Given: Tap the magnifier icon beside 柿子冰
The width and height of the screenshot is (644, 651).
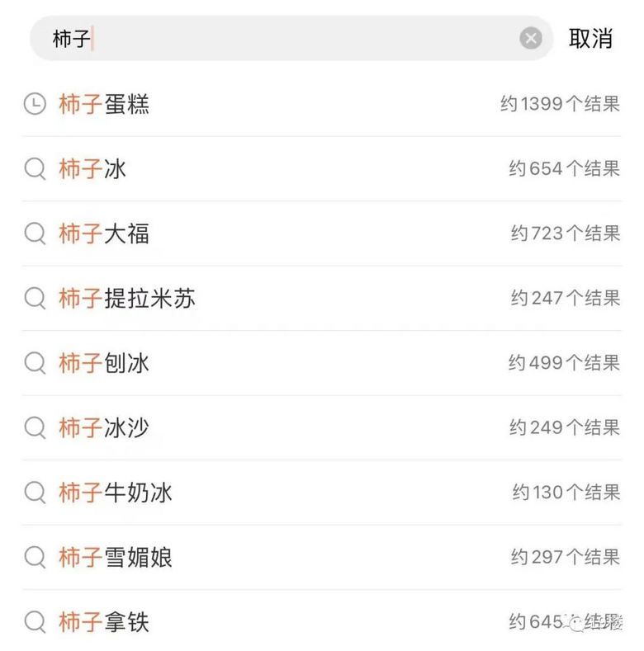Looking at the screenshot, I should (35, 168).
